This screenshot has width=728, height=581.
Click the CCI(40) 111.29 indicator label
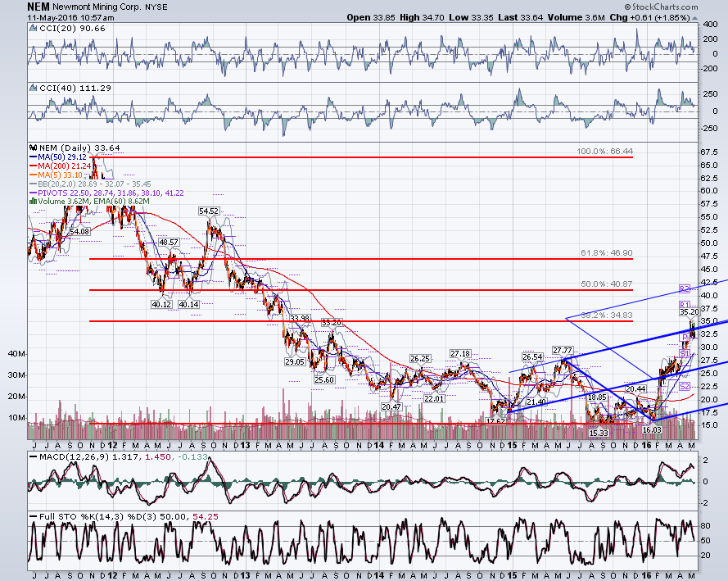coord(75,89)
